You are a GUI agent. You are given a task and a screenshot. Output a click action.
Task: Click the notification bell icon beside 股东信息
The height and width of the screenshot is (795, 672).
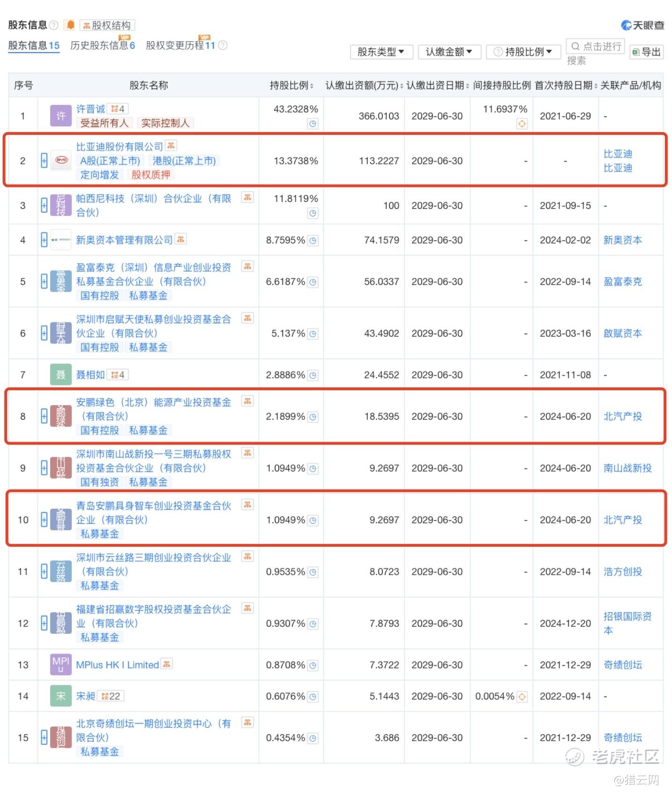click(70, 25)
